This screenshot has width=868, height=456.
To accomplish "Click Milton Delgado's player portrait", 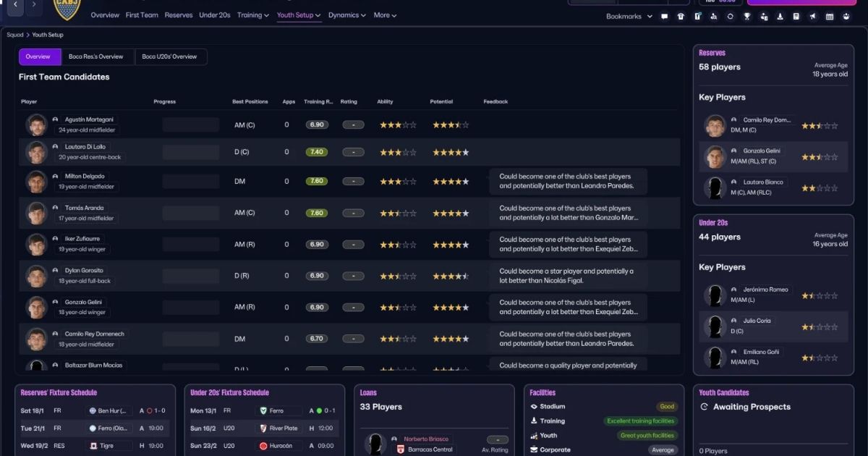I will [36, 182].
